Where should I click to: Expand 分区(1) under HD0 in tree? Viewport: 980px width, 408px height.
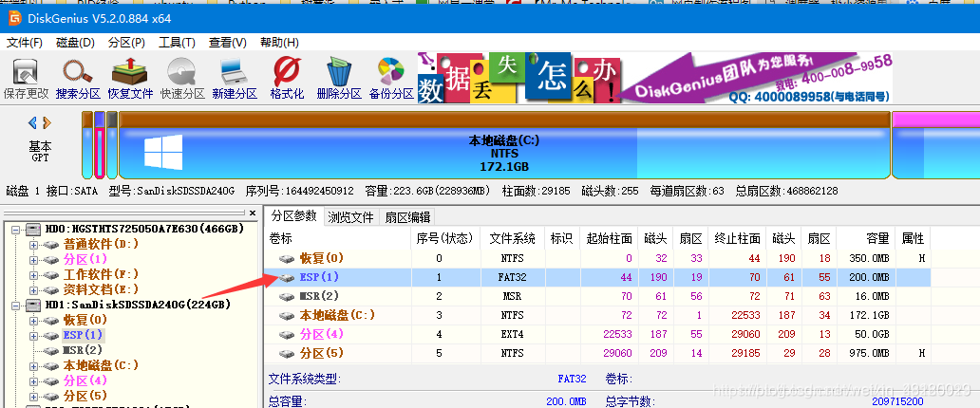[34, 260]
